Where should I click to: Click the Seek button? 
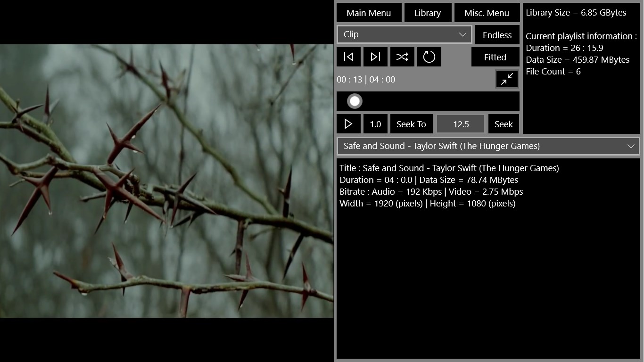click(x=504, y=124)
